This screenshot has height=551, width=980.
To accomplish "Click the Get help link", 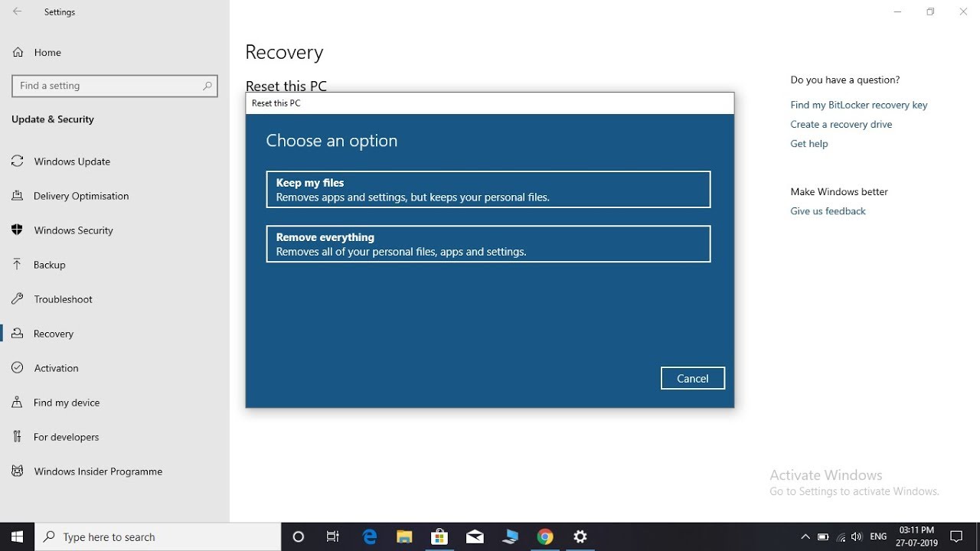I will [x=809, y=143].
